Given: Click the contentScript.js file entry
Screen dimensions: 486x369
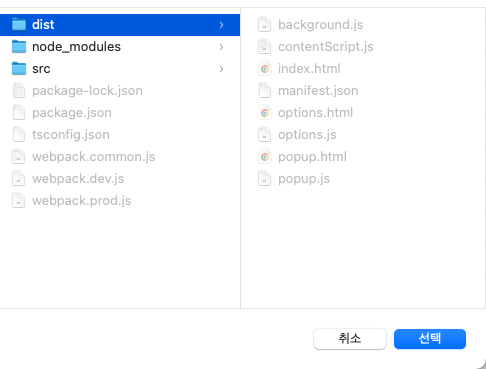Looking at the screenshot, I should pos(326,47).
